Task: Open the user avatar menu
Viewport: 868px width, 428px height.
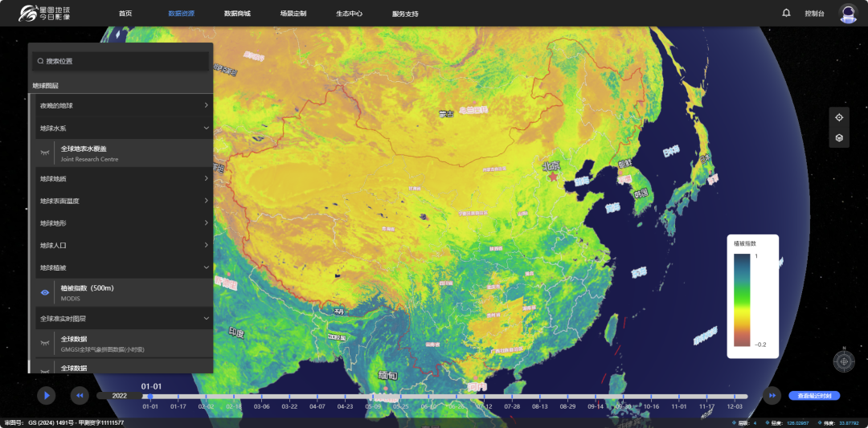Action: coord(847,14)
